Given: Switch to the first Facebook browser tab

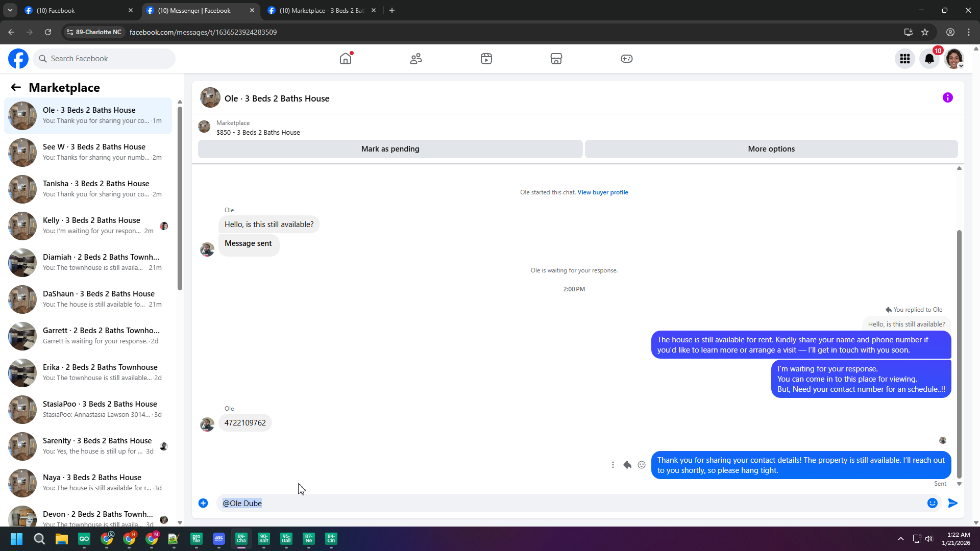Looking at the screenshot, I should (x=79, y=10).
